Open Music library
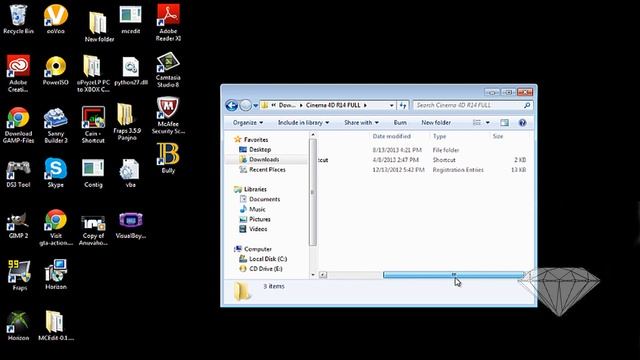640x360 pixels. click(257, 209)
